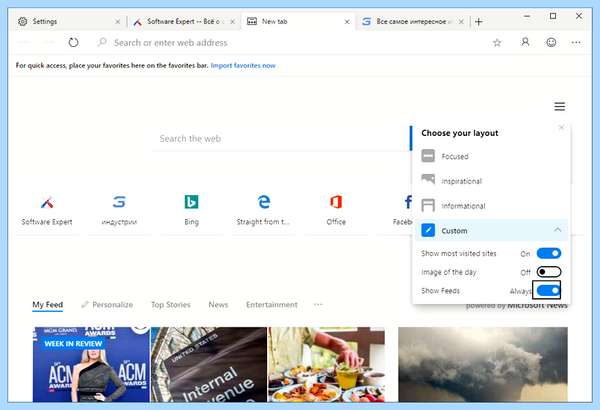Screen dimensions: 600x410
Task: Open the Facebook tile
Action: (395, 210)
